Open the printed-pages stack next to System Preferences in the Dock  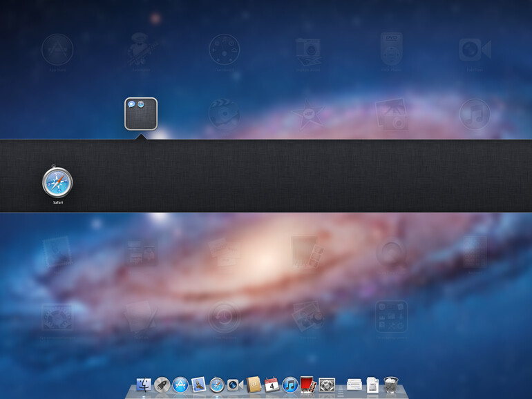[354, 385]
